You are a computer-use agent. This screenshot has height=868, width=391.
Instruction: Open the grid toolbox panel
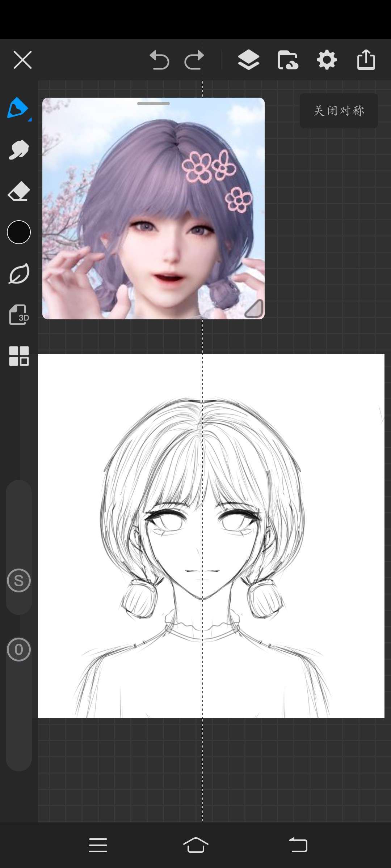tap(19, 356)
